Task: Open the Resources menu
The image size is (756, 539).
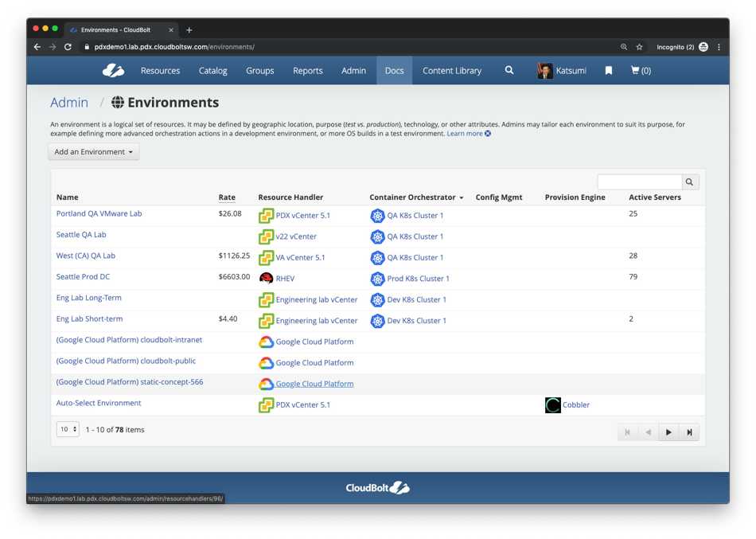Action: (160, 70)
